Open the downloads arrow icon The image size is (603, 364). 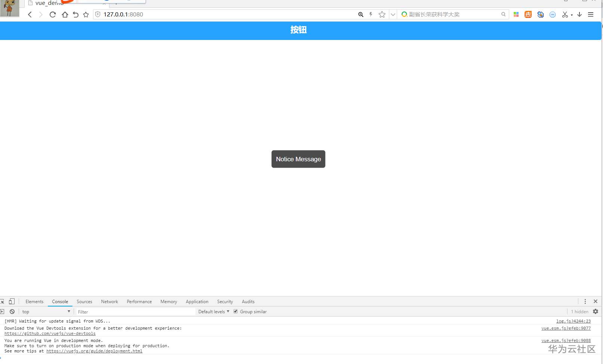coord(579,14)
